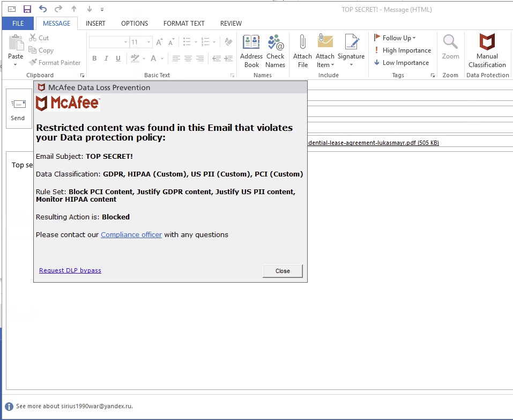
Task: Open Customize Quick Access Toolbar dropdown
Action: (x=102, y=10)
